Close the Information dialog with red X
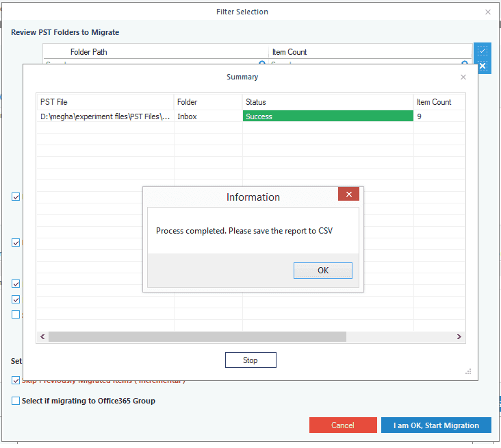This screenshot has width=501, height=448. click(x=348, y=194)
